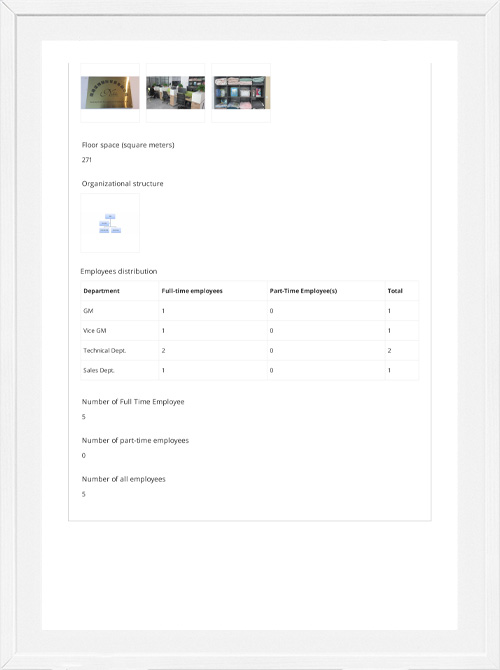Click the Total column header
Viewport: 500px width, 670px height.
point(395,291)
